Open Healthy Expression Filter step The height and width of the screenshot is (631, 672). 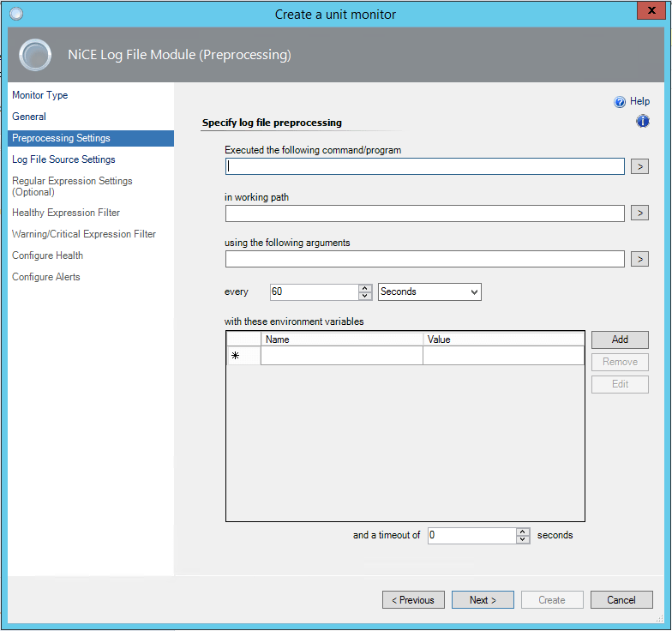[66, 213]
